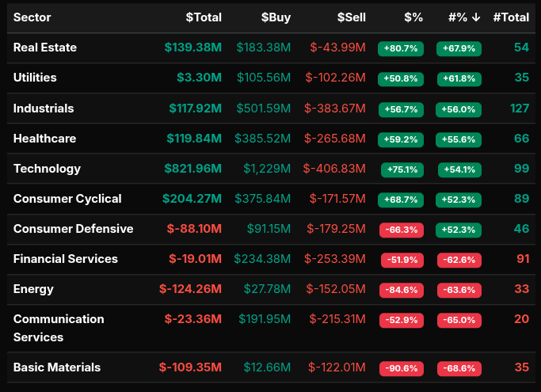Select the Healthcare sector row
541x392 pixels.
tap(44, 139)
